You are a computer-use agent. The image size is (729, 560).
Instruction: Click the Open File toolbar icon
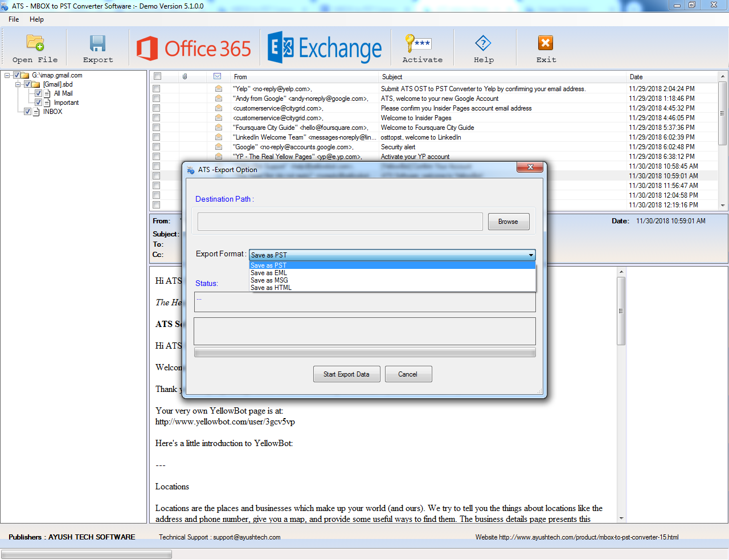click(x=35, y=43)
